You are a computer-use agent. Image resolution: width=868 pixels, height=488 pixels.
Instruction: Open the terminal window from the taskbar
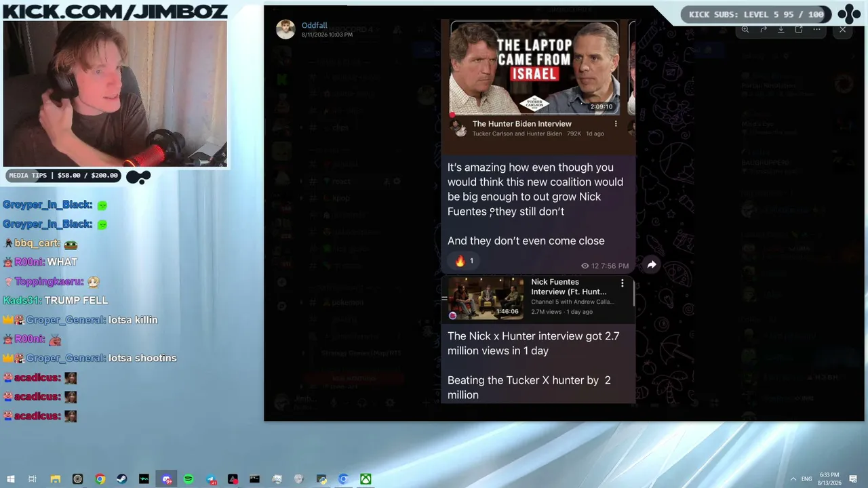255,479
